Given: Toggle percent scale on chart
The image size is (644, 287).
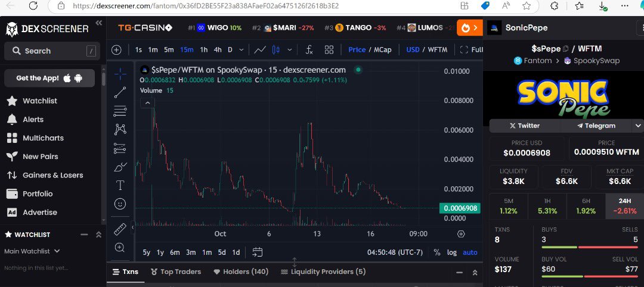Looking at the screenshot, I should point(437,252).
